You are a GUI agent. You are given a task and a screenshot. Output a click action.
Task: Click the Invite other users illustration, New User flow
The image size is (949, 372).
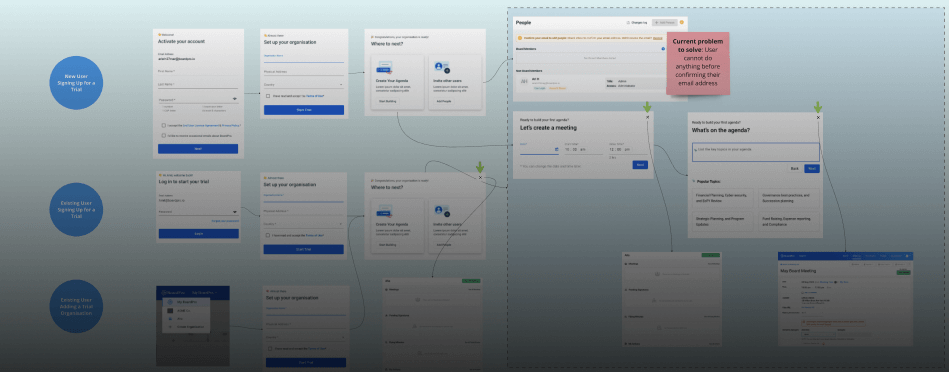pyautogui.click(x=442, y=67)
